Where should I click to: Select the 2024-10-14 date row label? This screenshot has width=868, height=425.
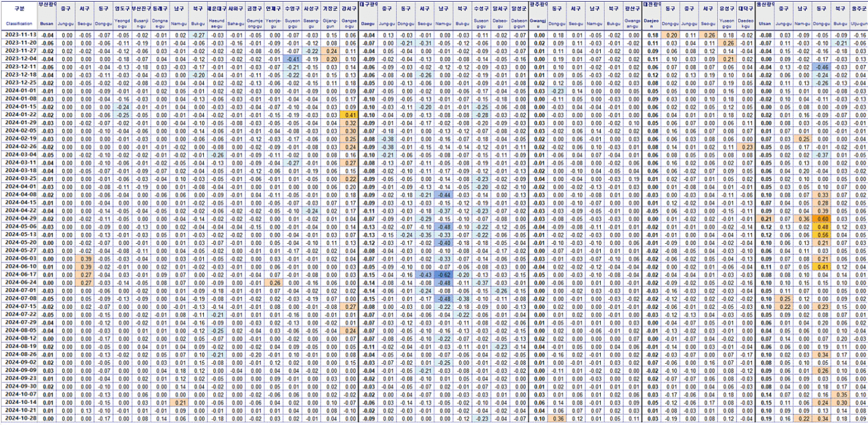(x=19, y=401)
